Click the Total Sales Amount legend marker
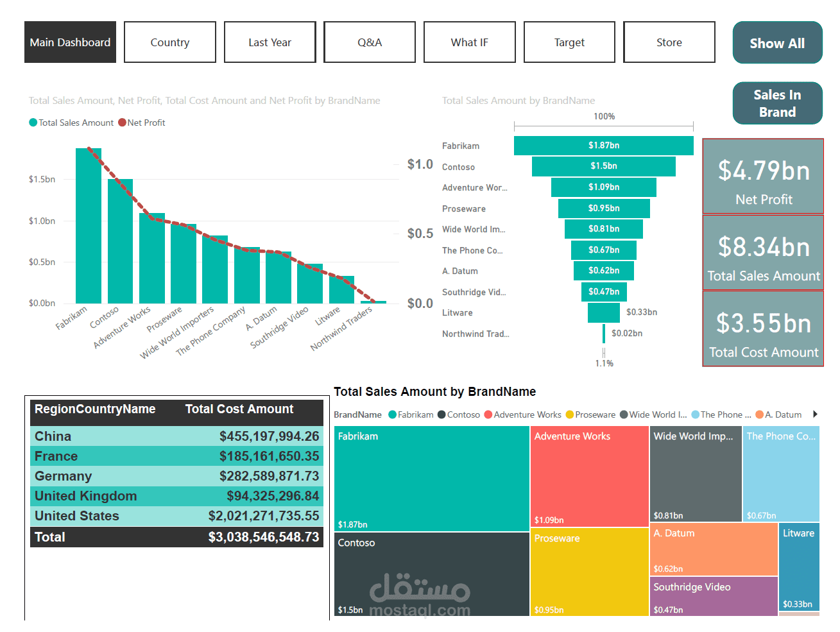 33,123
